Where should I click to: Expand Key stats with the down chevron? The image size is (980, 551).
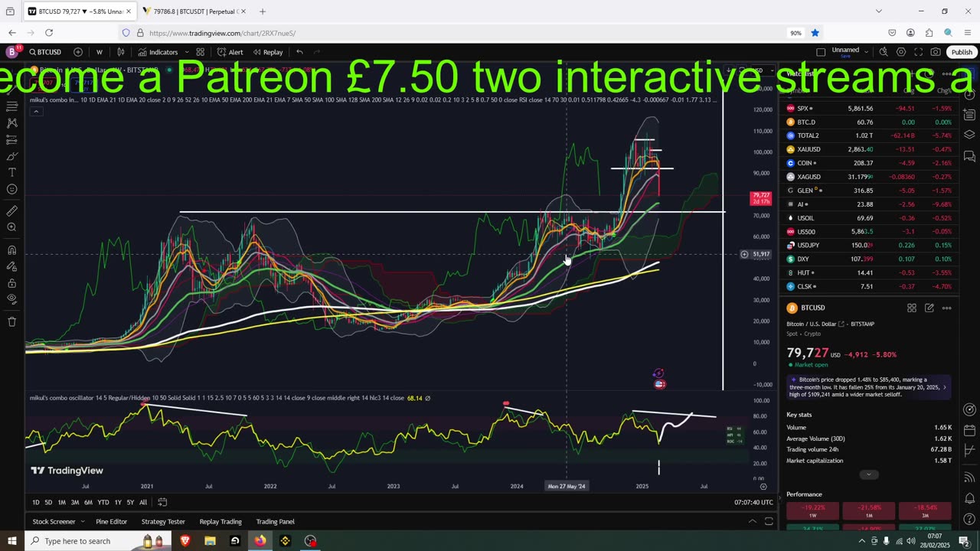[x=868, y=474]
